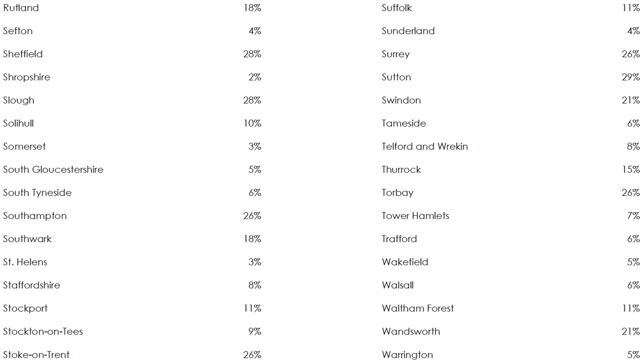Viewport: 644px width, 364px height.
Task: Select the Thurrock 15% figure
Action: pos(631,170)
